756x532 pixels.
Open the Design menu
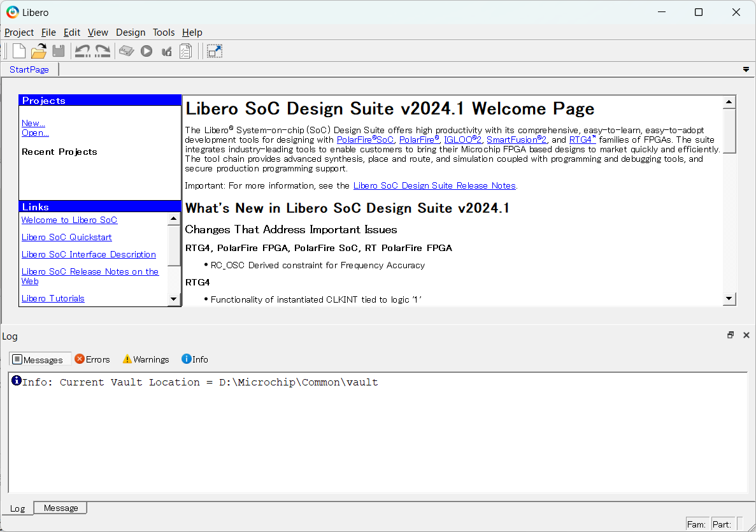point(131,32)
